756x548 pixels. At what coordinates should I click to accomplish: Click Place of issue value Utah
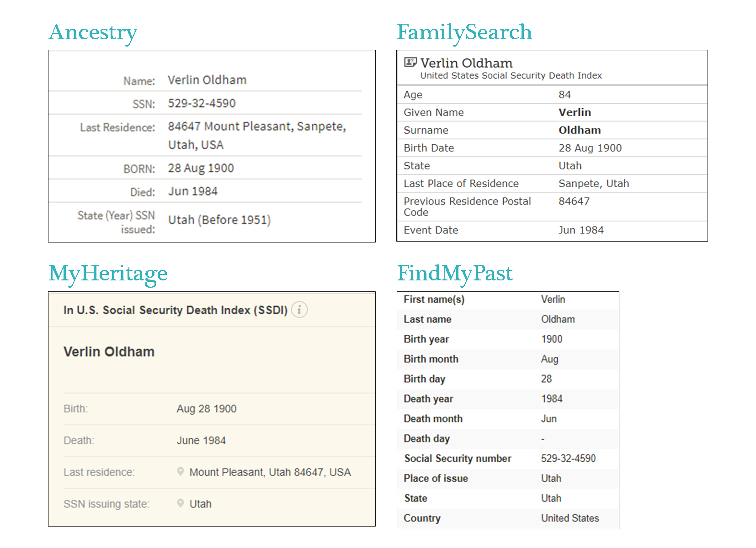coord(551,479)
